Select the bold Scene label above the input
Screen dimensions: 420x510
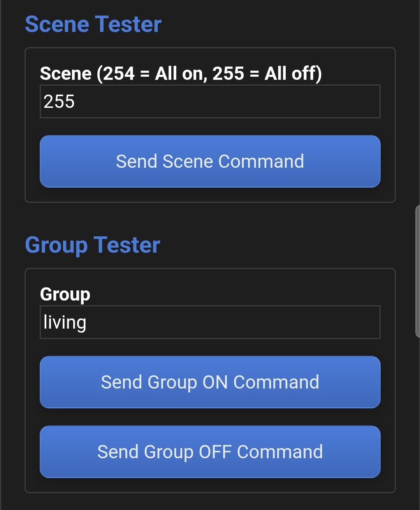click(x=181, y=73)
